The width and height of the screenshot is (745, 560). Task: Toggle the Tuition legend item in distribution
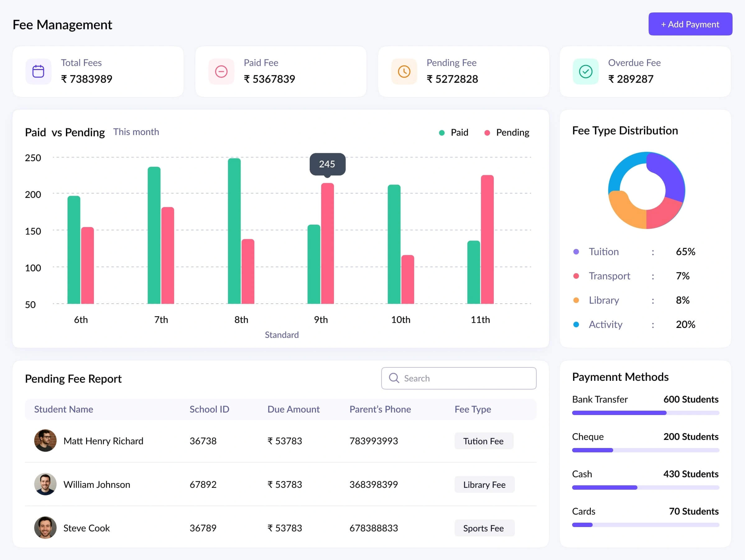[x=603, y=252]
